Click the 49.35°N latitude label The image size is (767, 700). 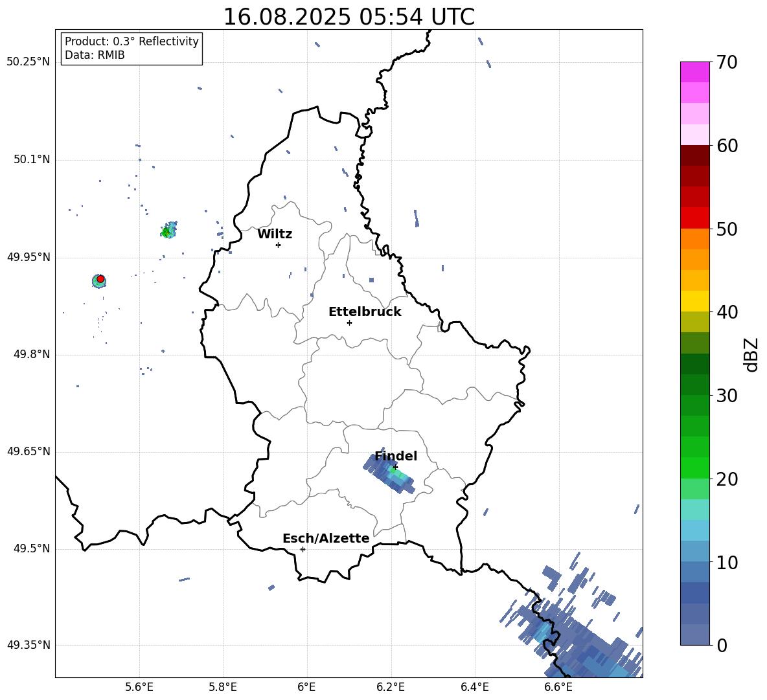point(29,645)
